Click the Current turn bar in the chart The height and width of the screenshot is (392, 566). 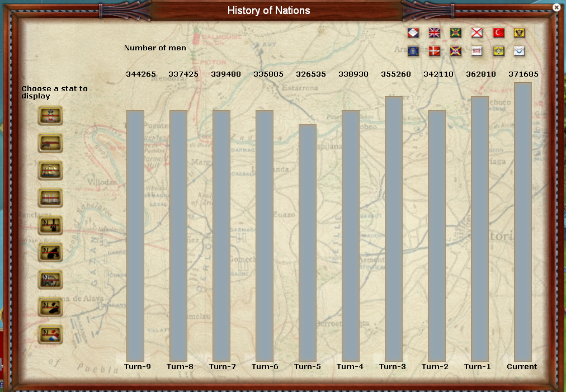523,222
